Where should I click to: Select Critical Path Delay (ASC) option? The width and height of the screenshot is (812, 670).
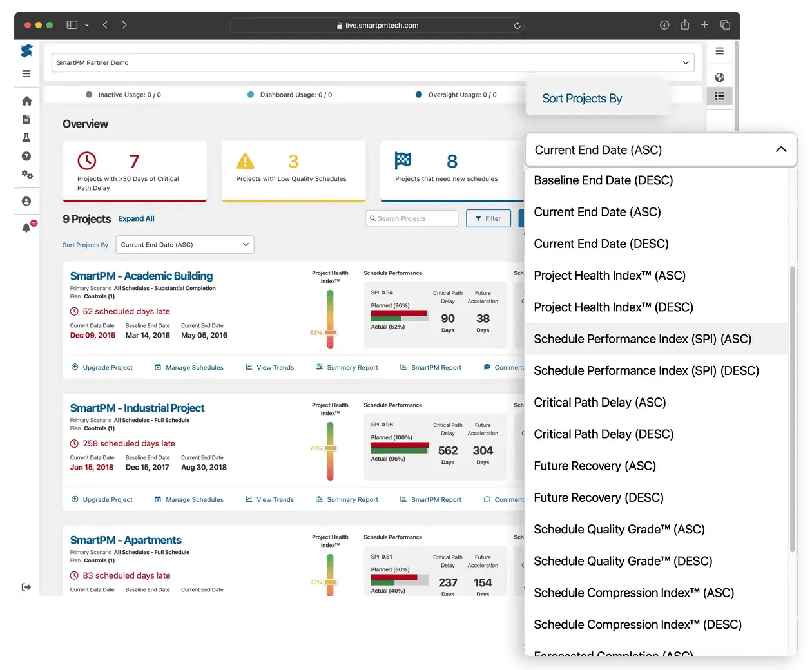click(657, 403)
